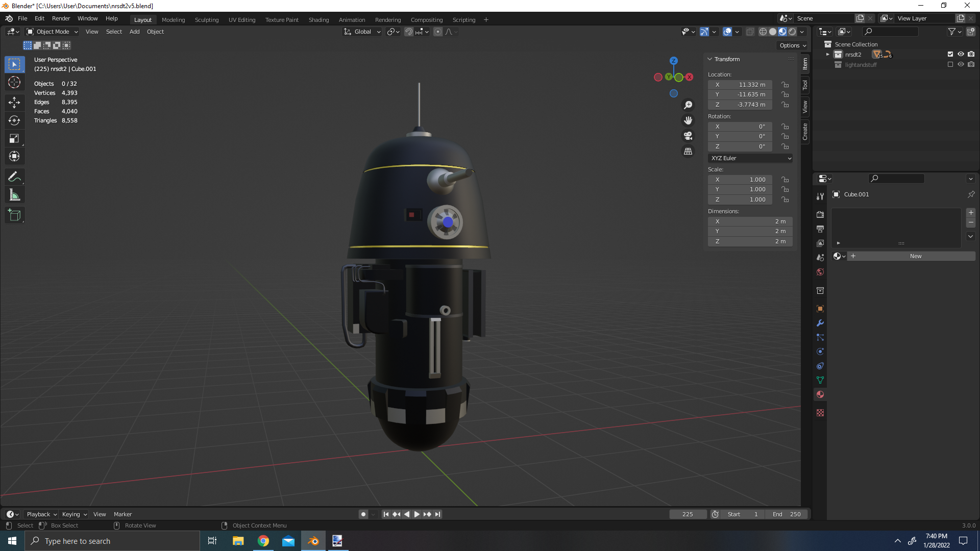Open the Modifier properties wrench tab
This screenshot has width=980, height=551.
pos(820,323)
